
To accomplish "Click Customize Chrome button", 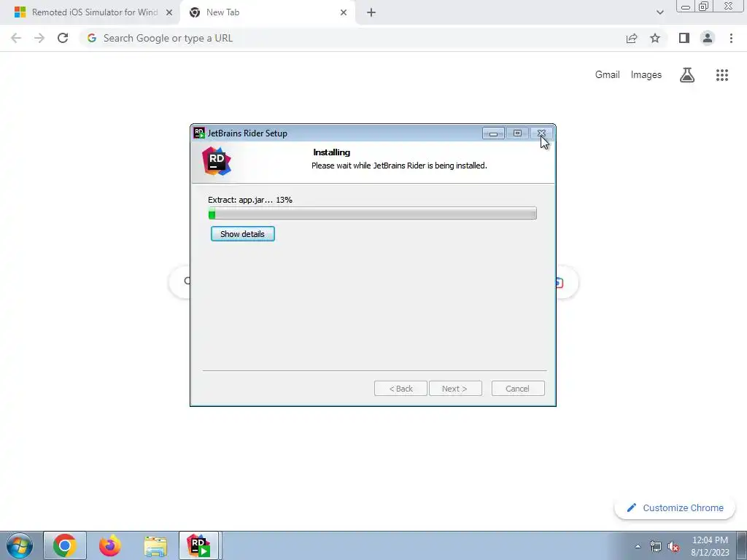I will (675, 508).
